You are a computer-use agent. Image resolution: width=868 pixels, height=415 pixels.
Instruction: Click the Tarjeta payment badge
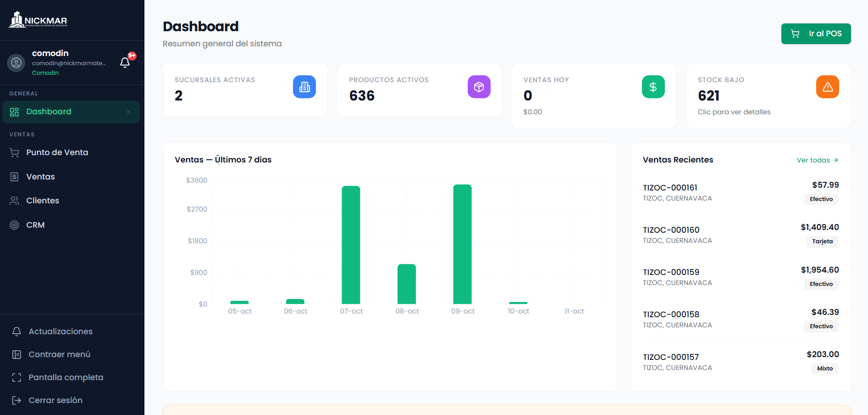(822, 241)
